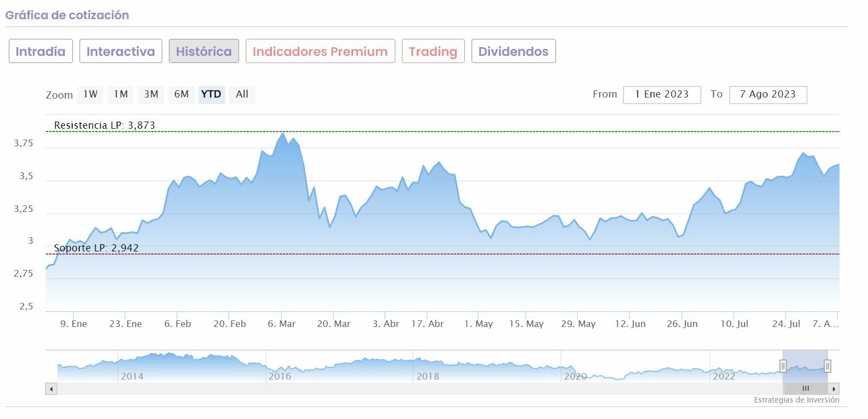Click the navigator scrollbar right arrow
Viewport: 868px width, 419px height.
point(834,389)
